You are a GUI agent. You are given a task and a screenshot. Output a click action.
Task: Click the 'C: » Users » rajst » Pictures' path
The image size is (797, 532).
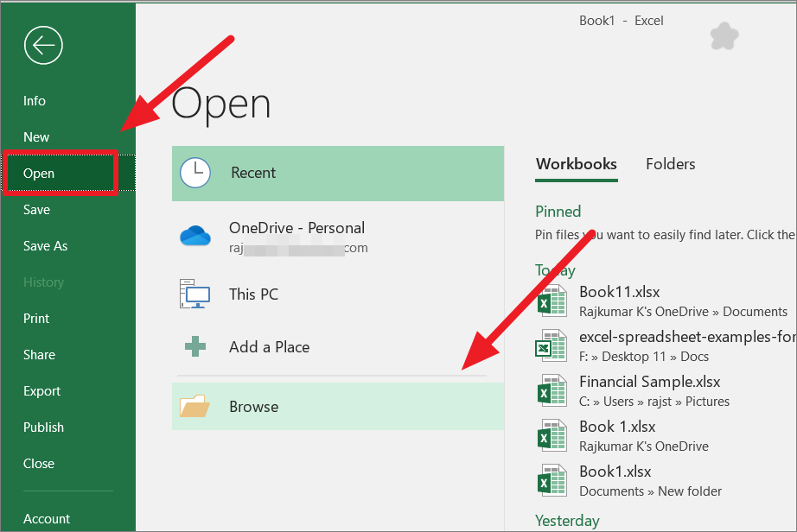pyautogui.click(x=654, y=402)
